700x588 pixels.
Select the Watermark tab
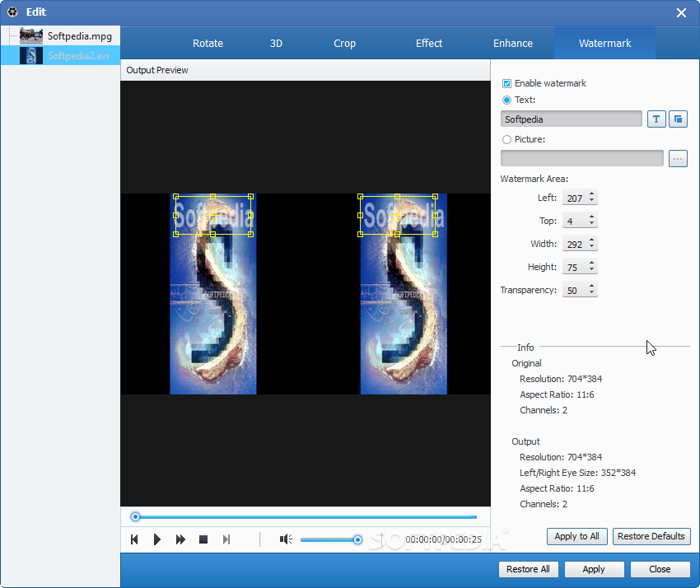[605, 44]
